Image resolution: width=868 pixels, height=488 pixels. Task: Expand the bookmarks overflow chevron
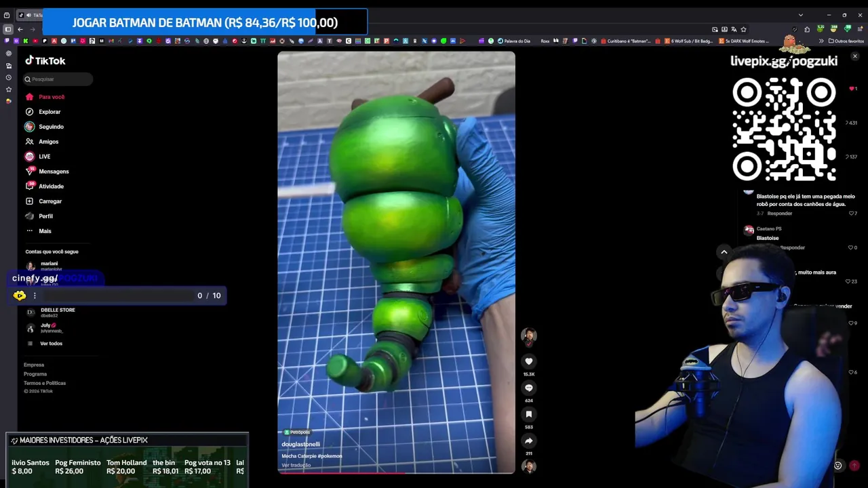[821, 41]
